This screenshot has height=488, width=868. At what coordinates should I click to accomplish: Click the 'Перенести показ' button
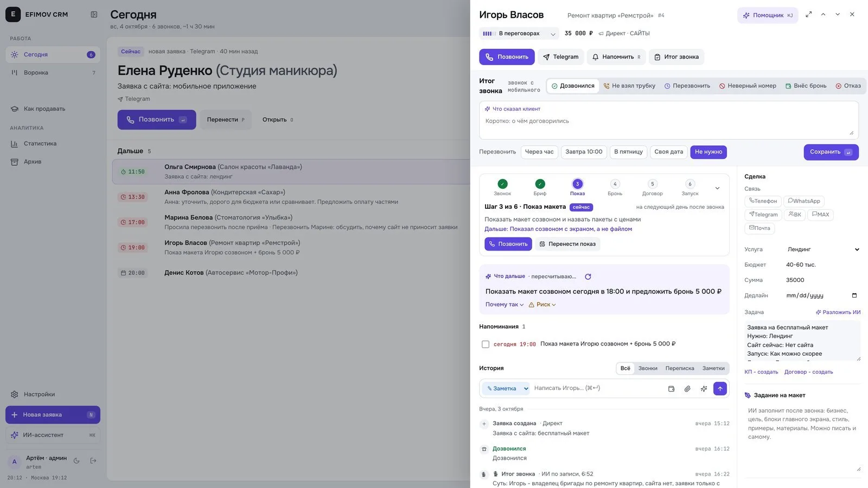[567, 244]
